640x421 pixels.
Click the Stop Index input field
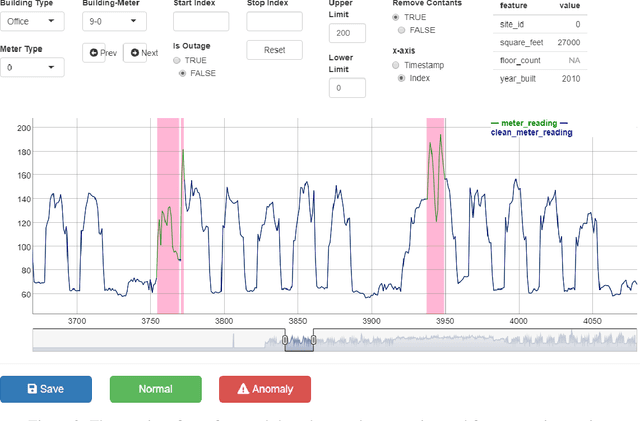pyautogui.click(x=274, y=21)
